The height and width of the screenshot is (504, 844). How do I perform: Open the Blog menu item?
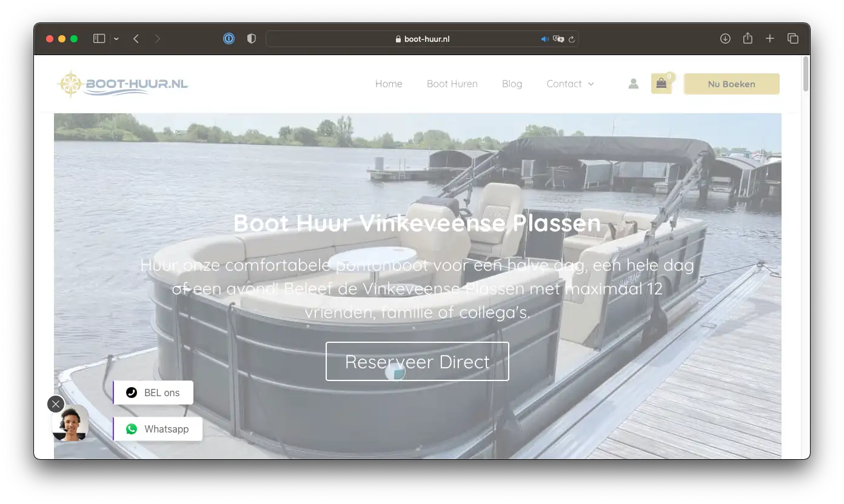512,84
